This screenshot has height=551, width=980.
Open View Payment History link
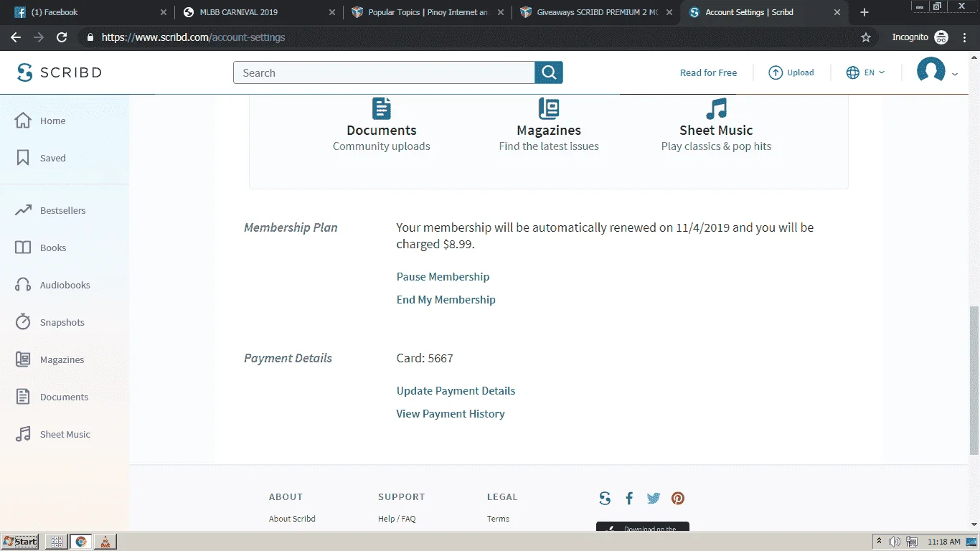click(x=451, y=414)
